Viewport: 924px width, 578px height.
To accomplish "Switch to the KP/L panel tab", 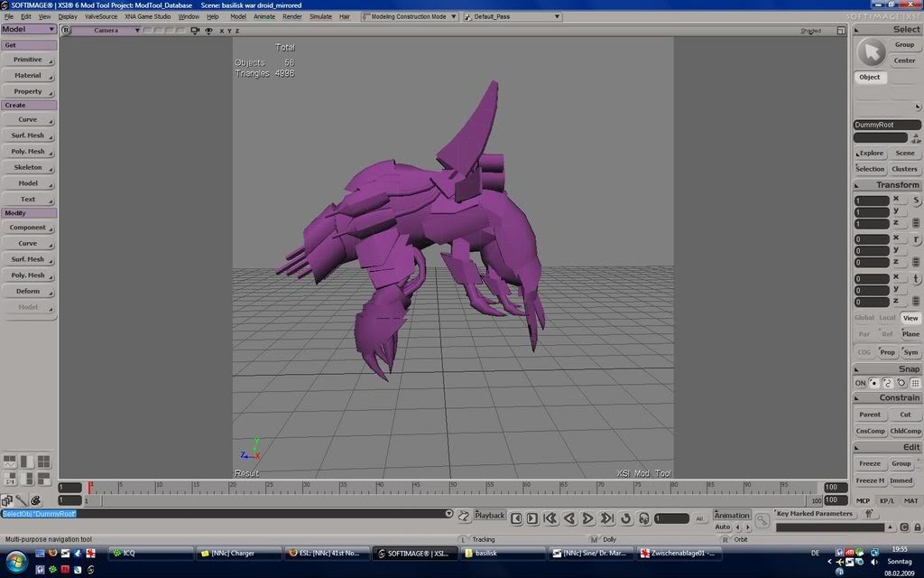I will [x=887, y=500].
